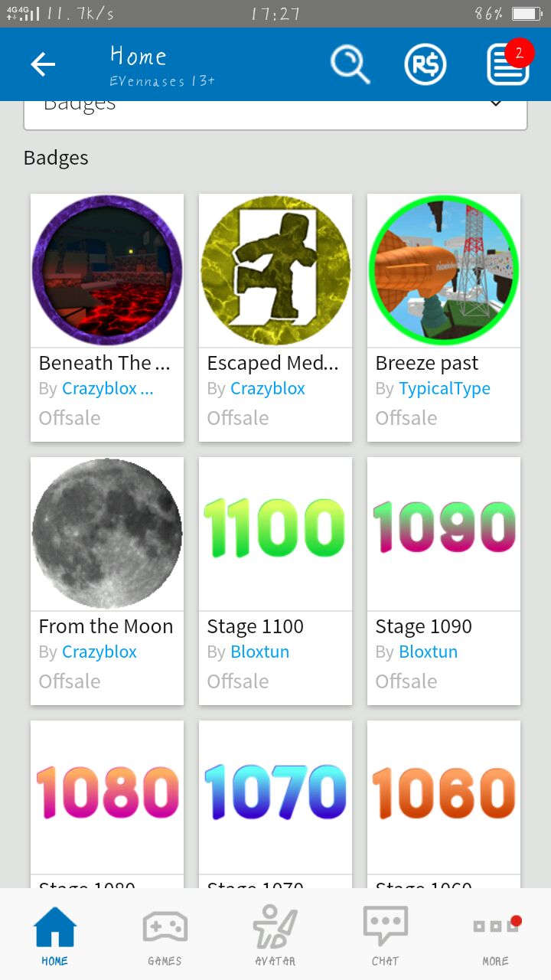Open the 1080 stage badge image
The width and height of the screenshot is (551, 980).
(x=107, y=792)
